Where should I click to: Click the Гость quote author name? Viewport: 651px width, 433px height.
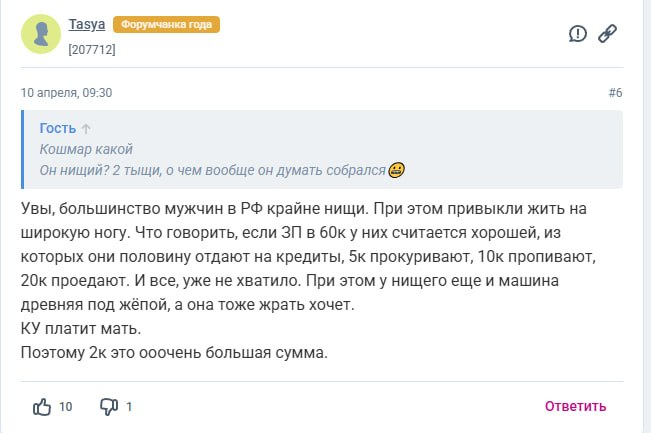tap(58, 128)
